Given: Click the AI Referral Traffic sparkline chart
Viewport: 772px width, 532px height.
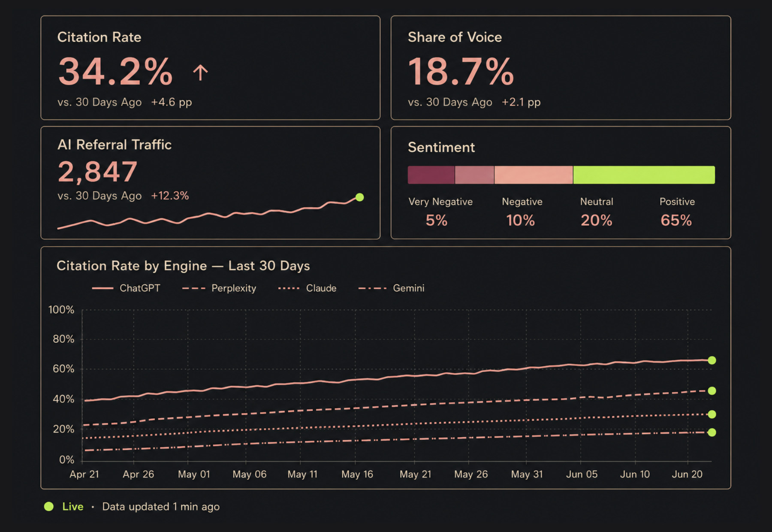Looking at the screenshot, I should (211, 212).
